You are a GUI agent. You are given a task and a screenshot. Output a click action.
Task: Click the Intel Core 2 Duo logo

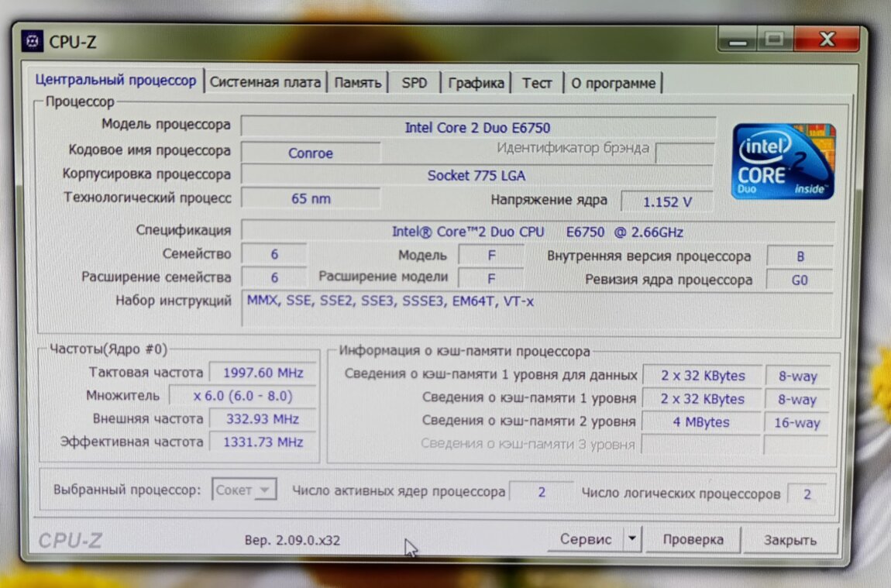[783, 160]
